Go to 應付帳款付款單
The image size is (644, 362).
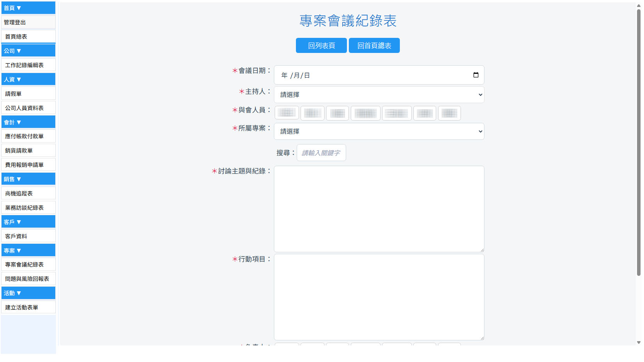[28, 136]
